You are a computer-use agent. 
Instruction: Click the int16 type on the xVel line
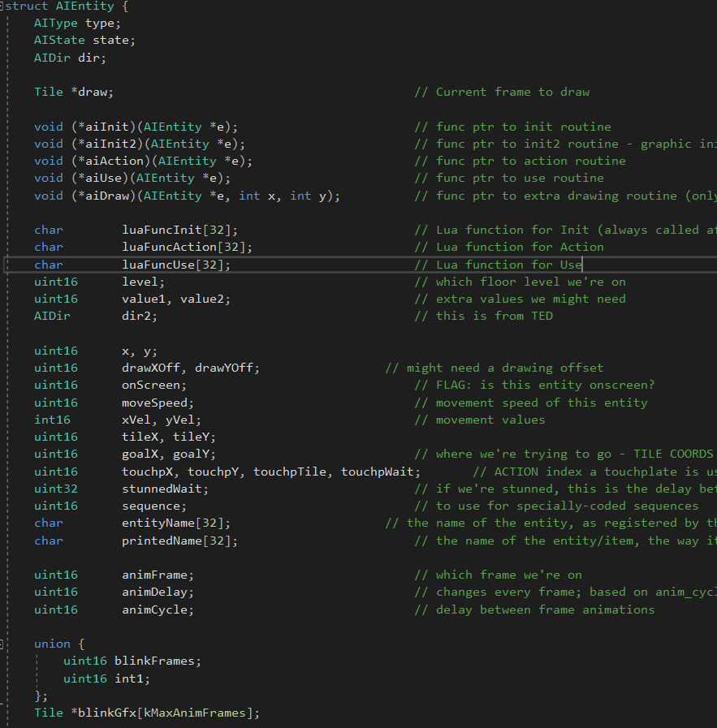coord(52,420)
